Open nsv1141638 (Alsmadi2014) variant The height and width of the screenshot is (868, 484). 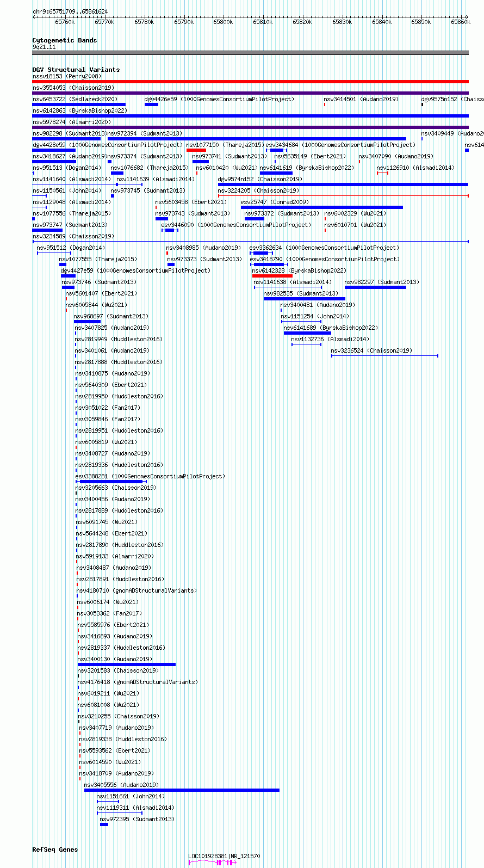293,282
